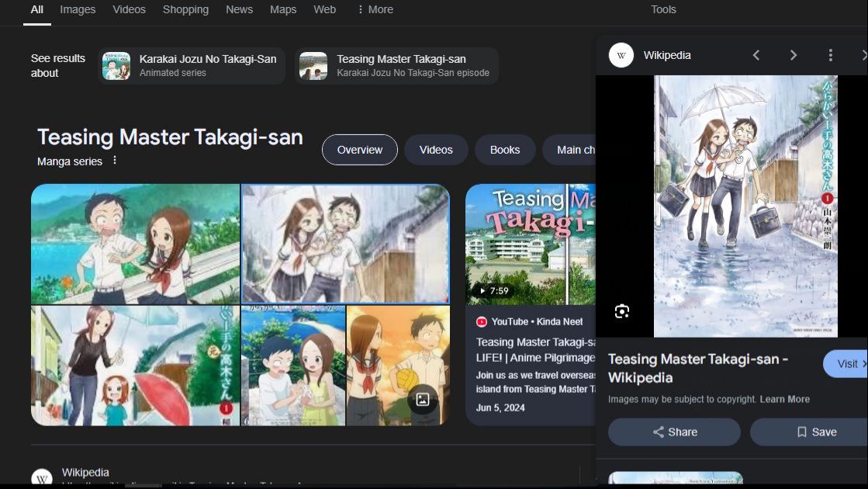The height and width of the screenshot is (489, 868).
Task: Save the selected image
Action: pyautogui.click(x=809, y=432)
